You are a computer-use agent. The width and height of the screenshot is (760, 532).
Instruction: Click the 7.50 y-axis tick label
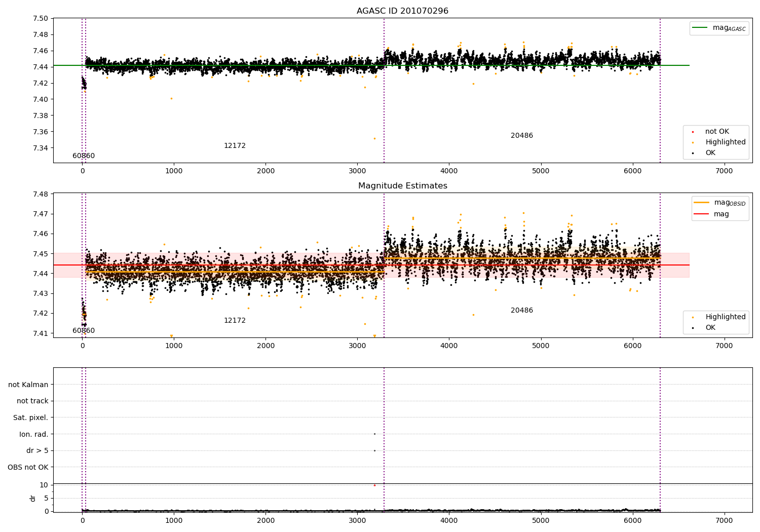click(41, 19)
